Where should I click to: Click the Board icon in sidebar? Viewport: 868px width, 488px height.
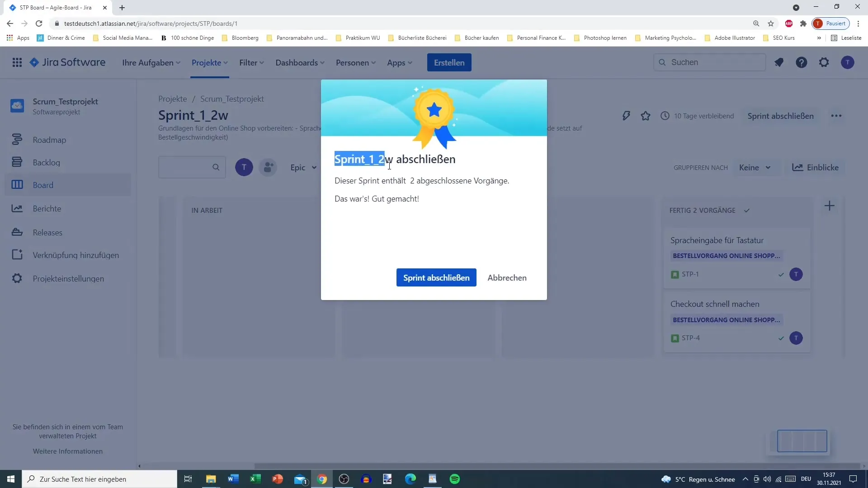(x=16, y=185)
